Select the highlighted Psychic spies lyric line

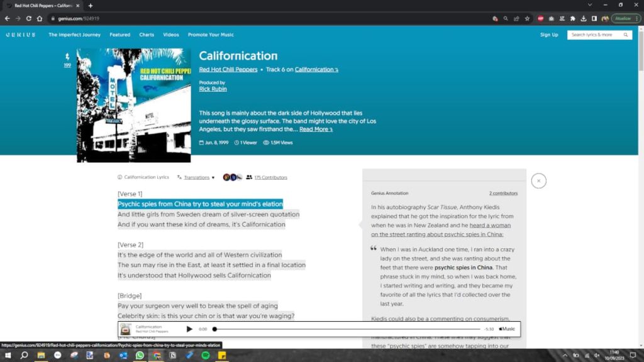pyautogui.click(x=200, y=204)
